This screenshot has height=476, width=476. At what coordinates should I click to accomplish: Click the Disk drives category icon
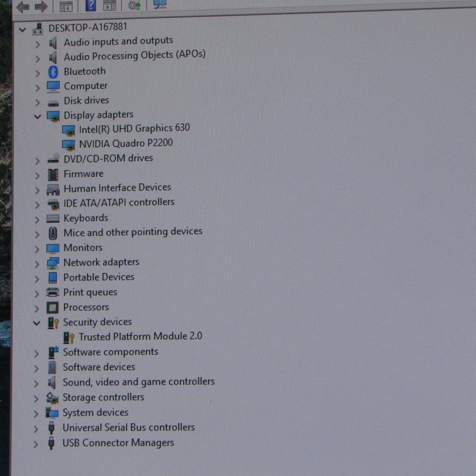pos(53,103)
